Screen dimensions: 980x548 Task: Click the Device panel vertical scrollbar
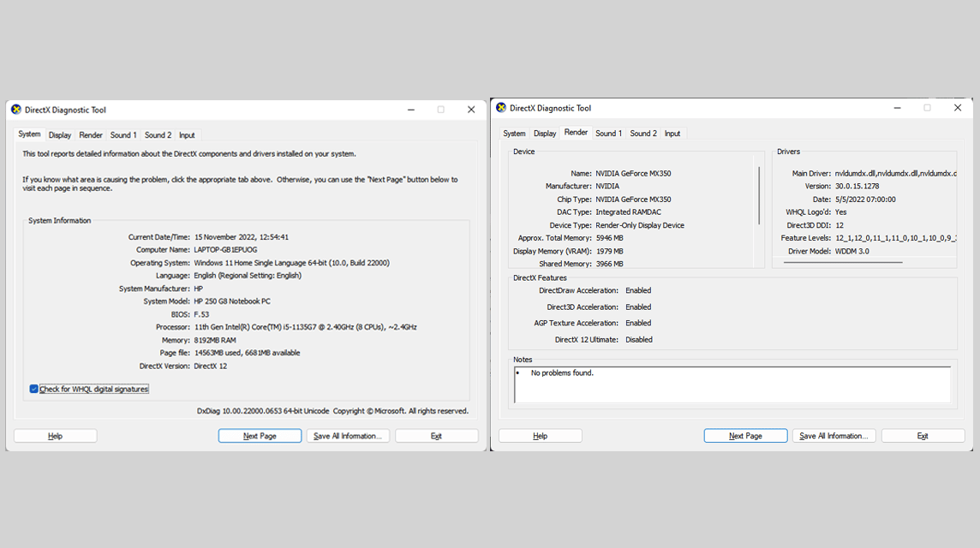click(x=759, y=195)
